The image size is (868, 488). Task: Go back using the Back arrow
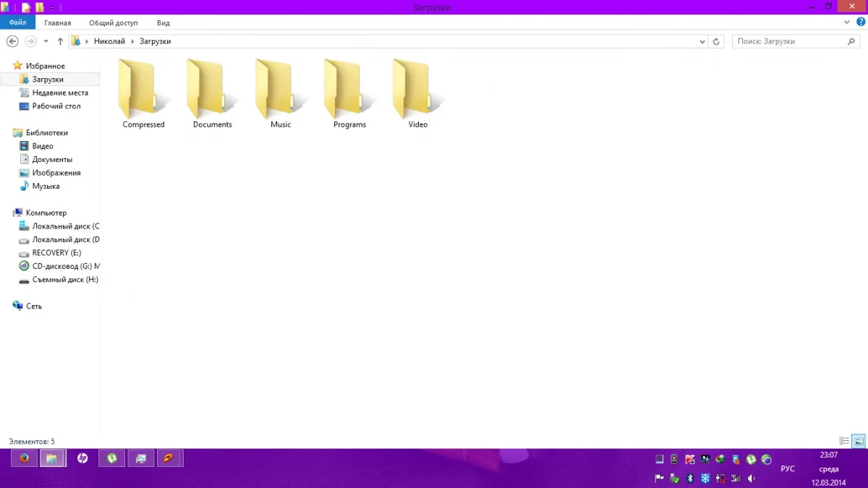(x=12, y=41)
